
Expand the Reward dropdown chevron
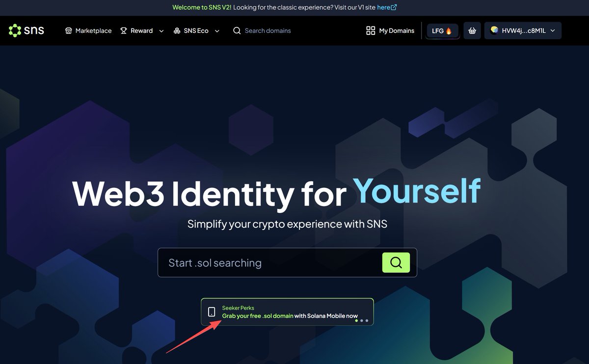[x=161, y=31]
